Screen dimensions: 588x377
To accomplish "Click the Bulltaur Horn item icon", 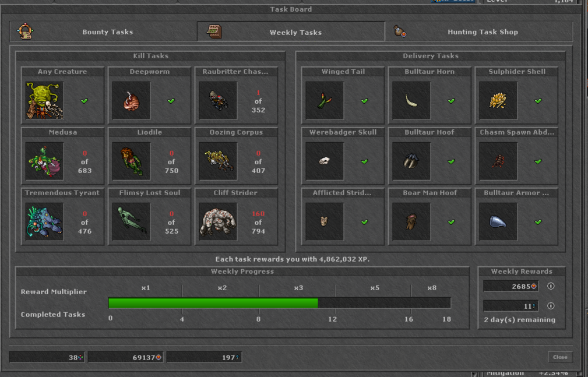I will point(411,101).
